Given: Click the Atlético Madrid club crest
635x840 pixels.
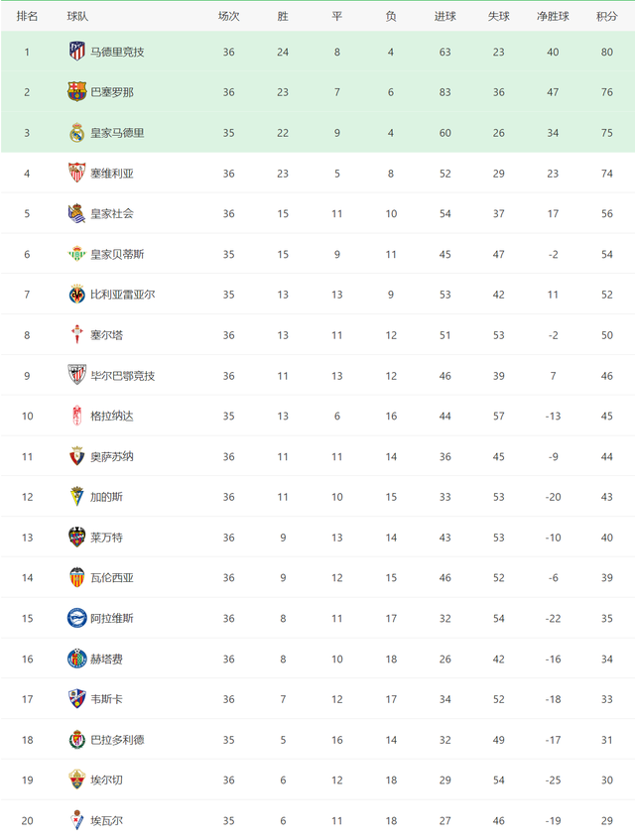Looking at the screenshot, I should (77, 52).
